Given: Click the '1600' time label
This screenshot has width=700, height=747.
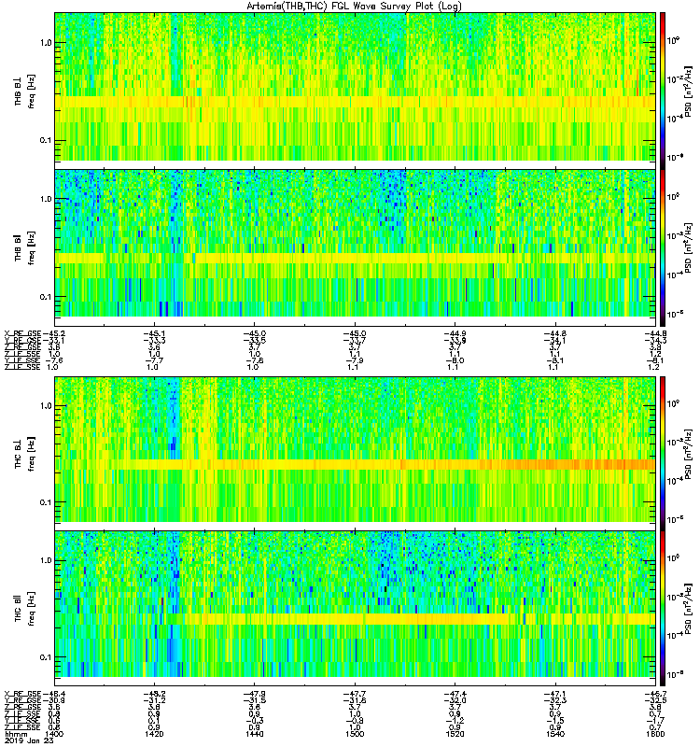Looking at the screenshot, I should [x=655, y=734].
